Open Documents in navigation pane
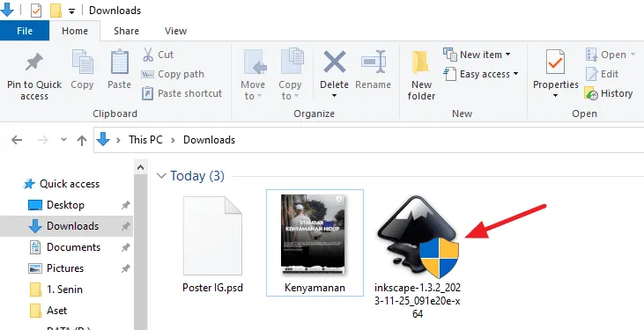Image resolution: width=644 pixels, height=330 pixels. [x=64, y=247]
